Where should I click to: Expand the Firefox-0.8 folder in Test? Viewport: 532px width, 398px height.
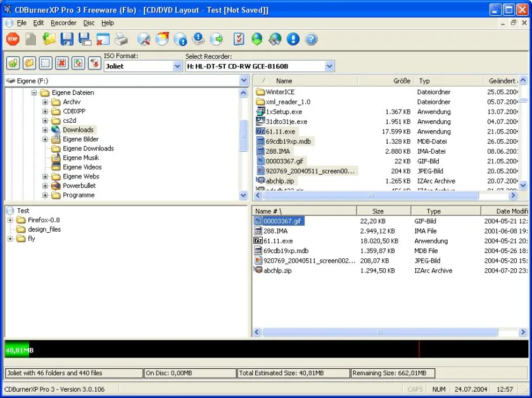coord(10,220)
